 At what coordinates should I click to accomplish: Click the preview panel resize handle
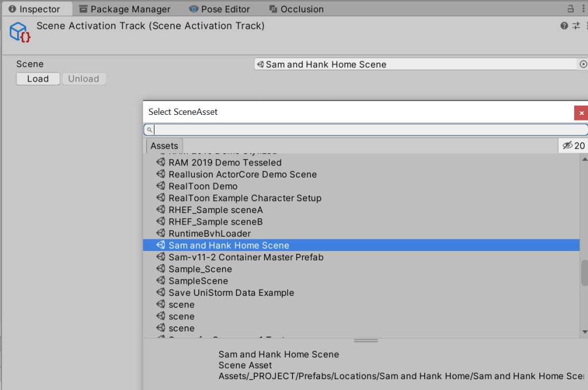pos(366,341)
